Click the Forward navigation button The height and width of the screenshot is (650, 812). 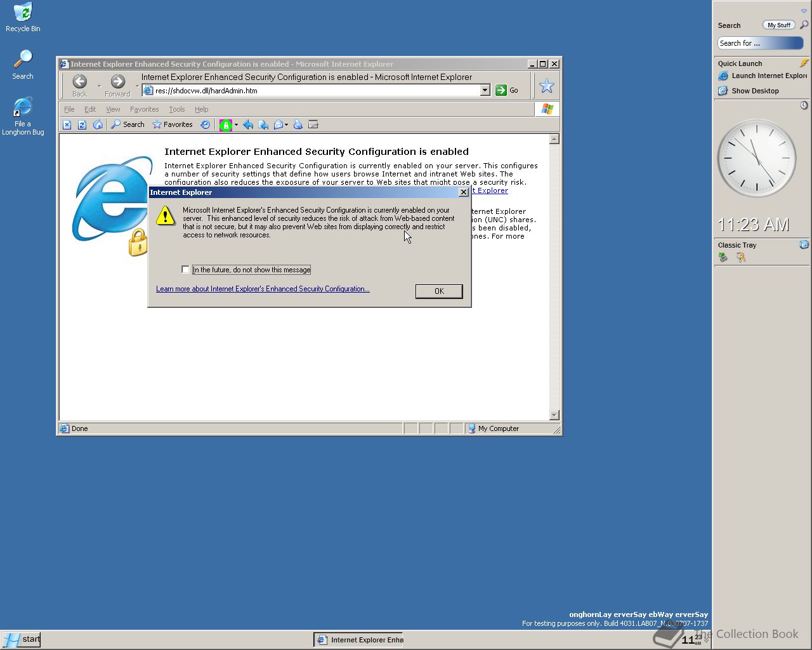point(117,86)
